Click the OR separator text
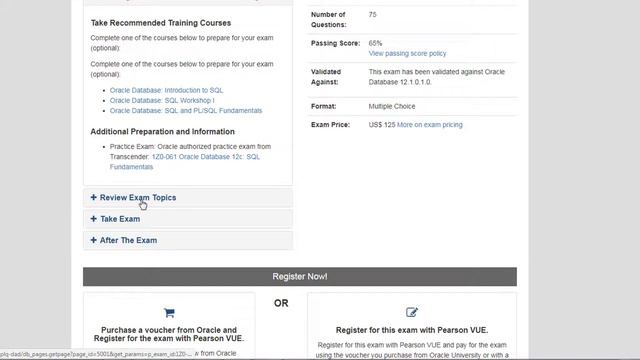 point(281,303)
